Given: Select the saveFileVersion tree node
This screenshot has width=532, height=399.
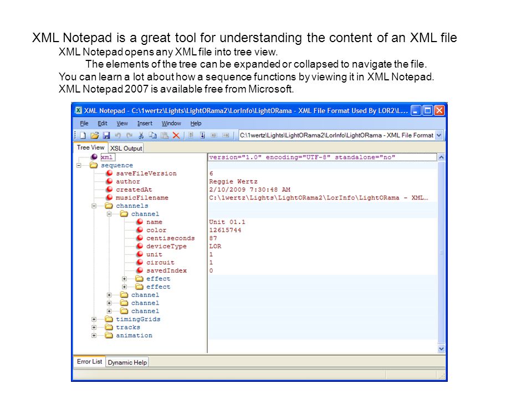Looking at the screenshot, I should pos(146,173).
